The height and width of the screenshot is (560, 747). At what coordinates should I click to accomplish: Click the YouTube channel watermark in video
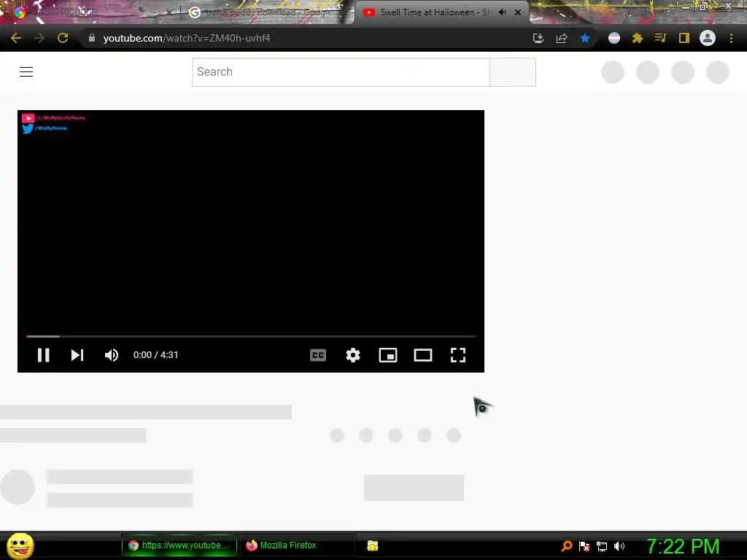(53, 117)
